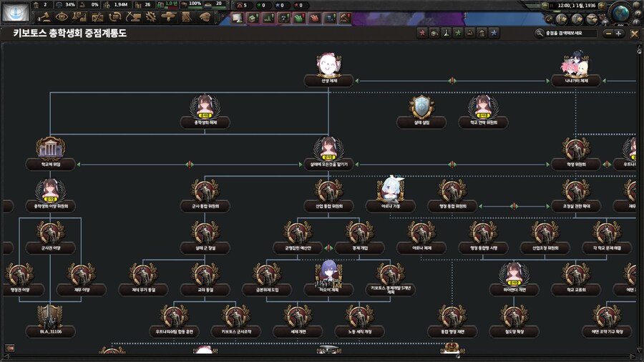644x362 pixels.
Task: Increase game speed right of the date
Action: tap(602, 6)
